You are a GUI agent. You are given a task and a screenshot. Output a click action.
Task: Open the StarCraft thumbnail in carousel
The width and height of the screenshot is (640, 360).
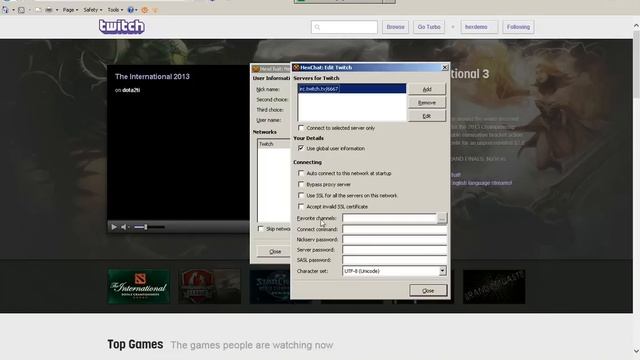(x=270, y=287)
